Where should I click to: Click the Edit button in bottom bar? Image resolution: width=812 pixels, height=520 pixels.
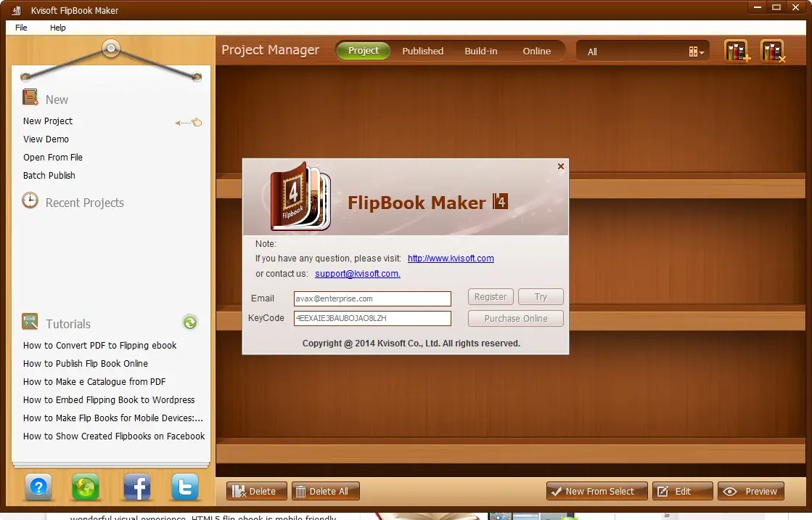click(x=682, y=491)
